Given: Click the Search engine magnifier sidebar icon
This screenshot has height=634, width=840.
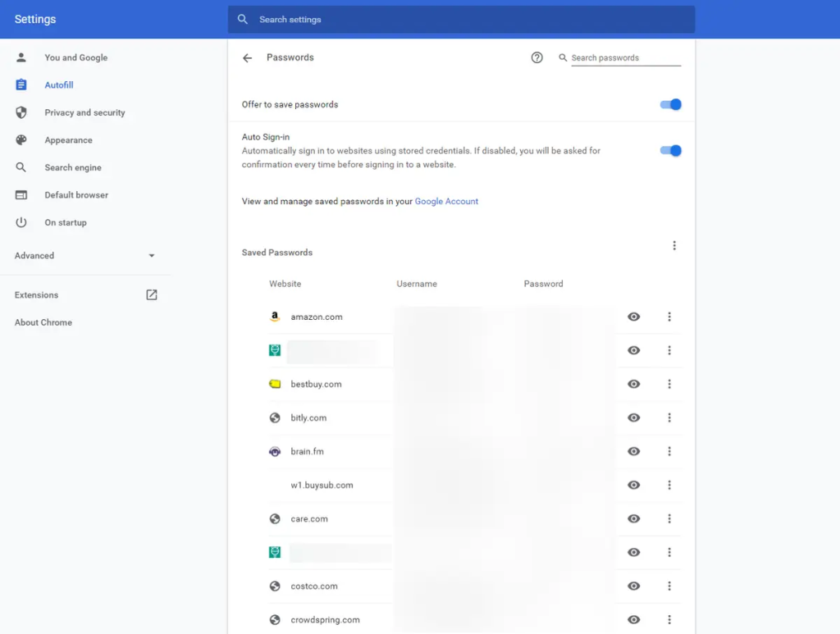Looking at the screenshot, I should pos(21,167).
